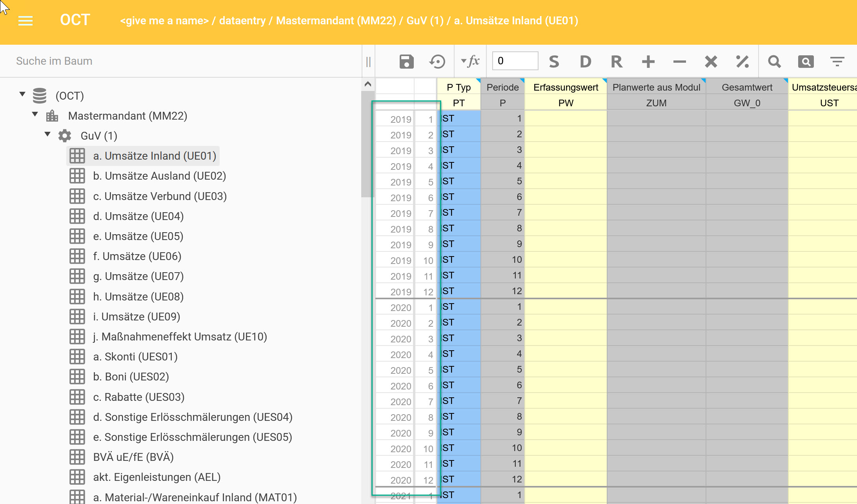Image resolution: width=857 pixels, height=504 pixels.
Task: Collapse the (OCT) root node
Action: pyautogui.click(x=22, y=94)
